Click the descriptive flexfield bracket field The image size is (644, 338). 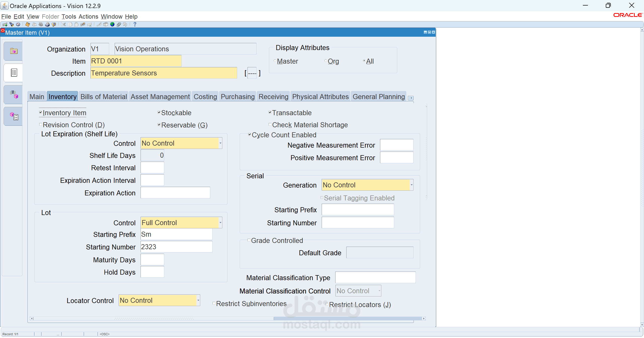(252, 73)
